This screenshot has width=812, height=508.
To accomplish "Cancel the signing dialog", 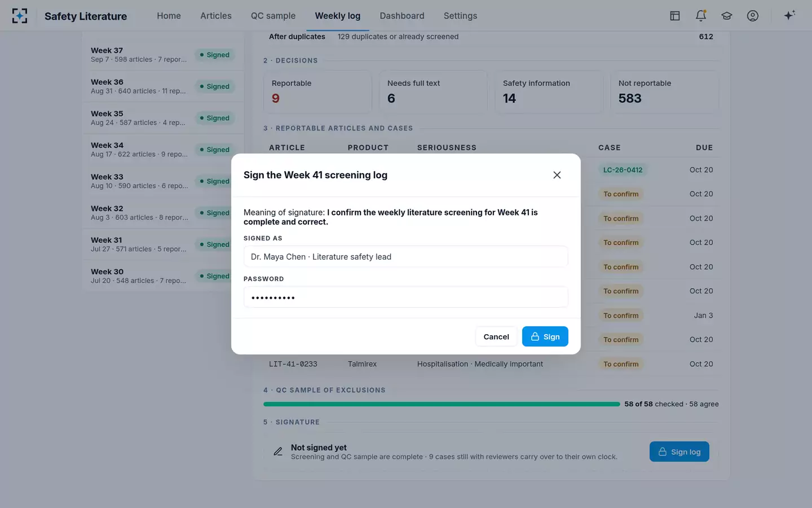I will 496,337.
